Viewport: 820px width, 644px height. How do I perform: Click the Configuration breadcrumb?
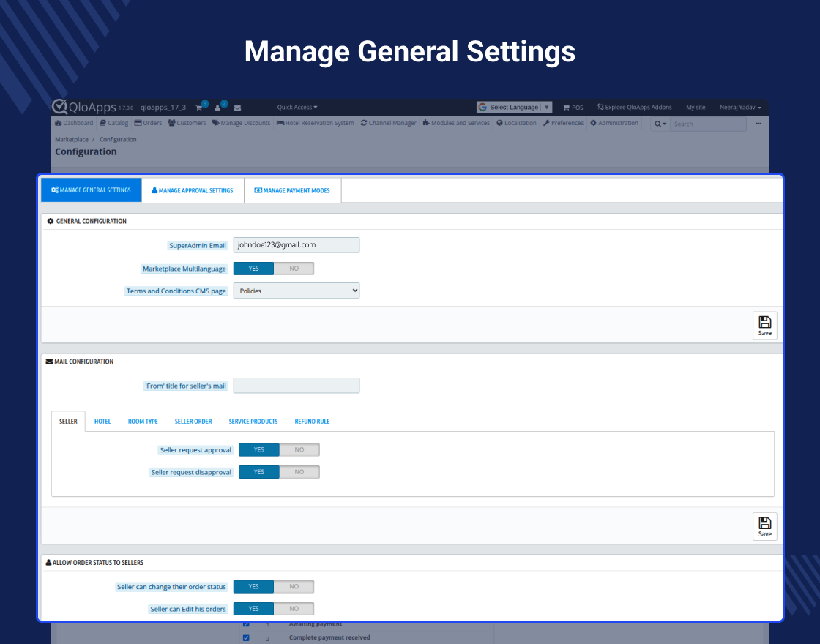click(x=118, y=140)
